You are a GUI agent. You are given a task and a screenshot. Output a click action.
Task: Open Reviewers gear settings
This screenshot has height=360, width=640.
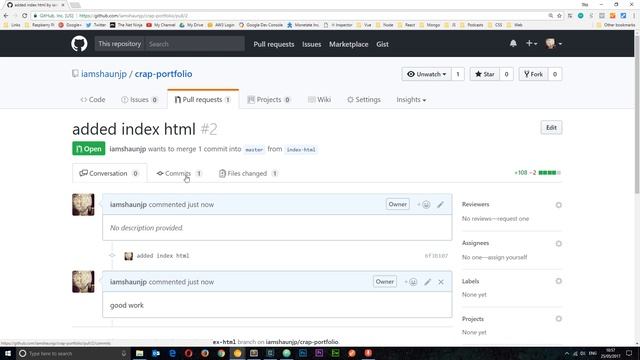coord(558,205)
